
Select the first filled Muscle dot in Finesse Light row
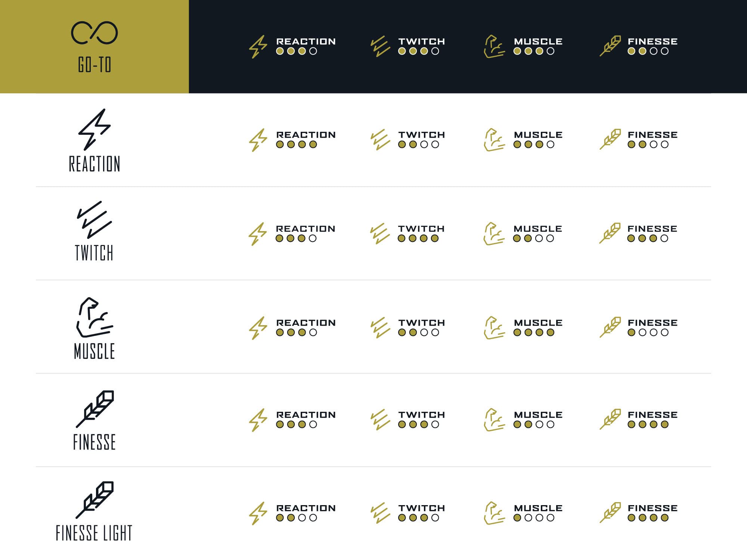(517, 518)
